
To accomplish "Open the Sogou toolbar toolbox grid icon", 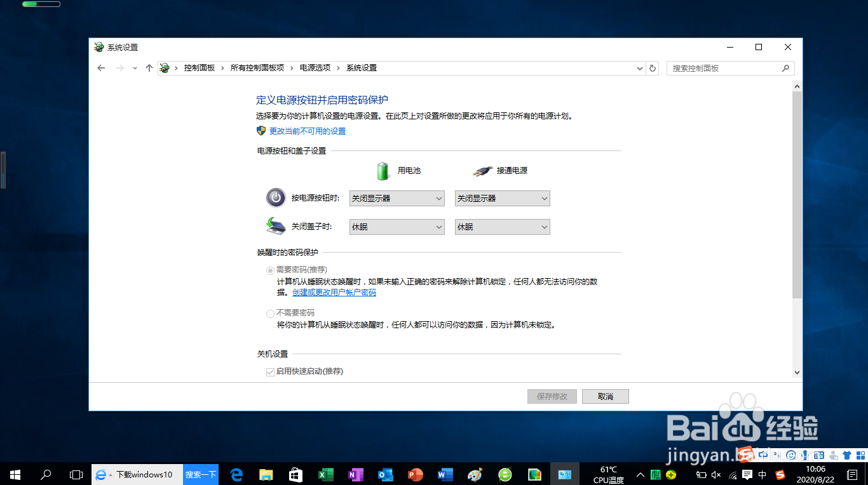I will [x=860, y=455].
